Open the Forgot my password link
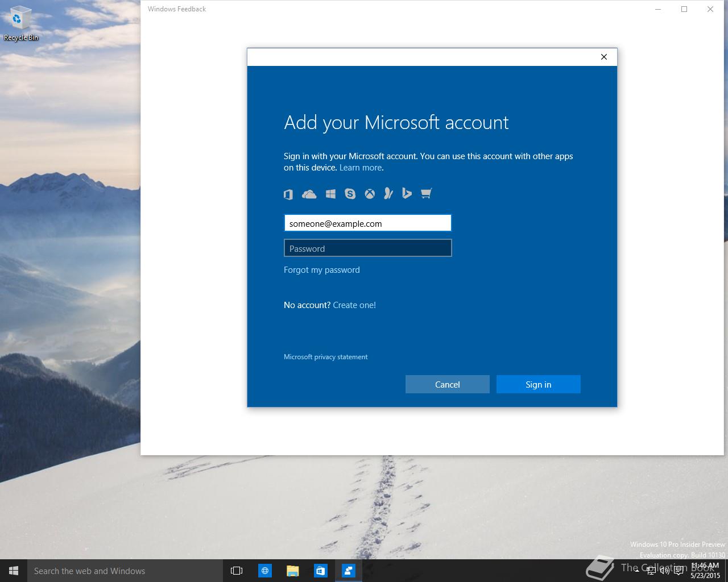728x582 pixels. coord(321,270)
